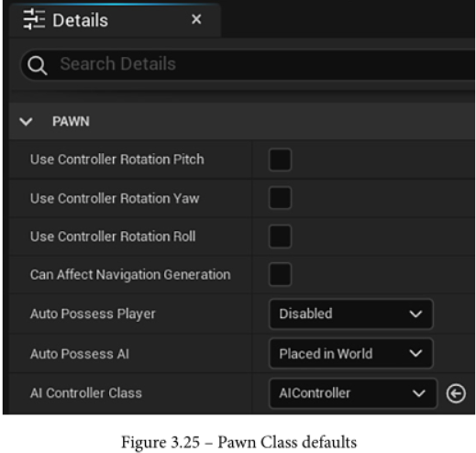Click the Auto Possess Player label

93,315
